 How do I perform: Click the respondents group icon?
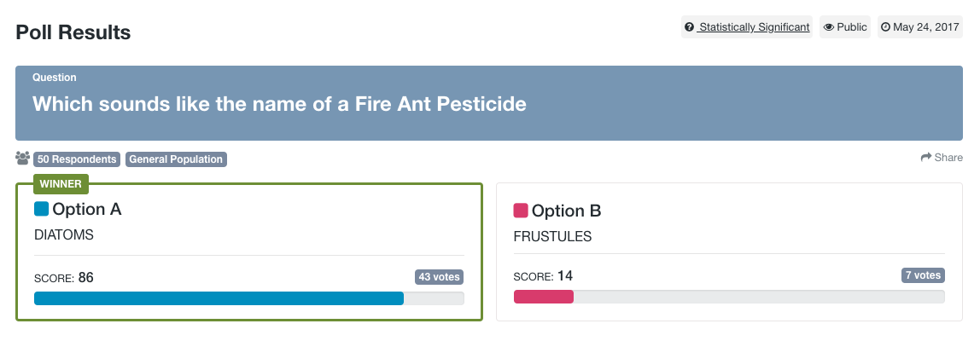pos(23,159)
